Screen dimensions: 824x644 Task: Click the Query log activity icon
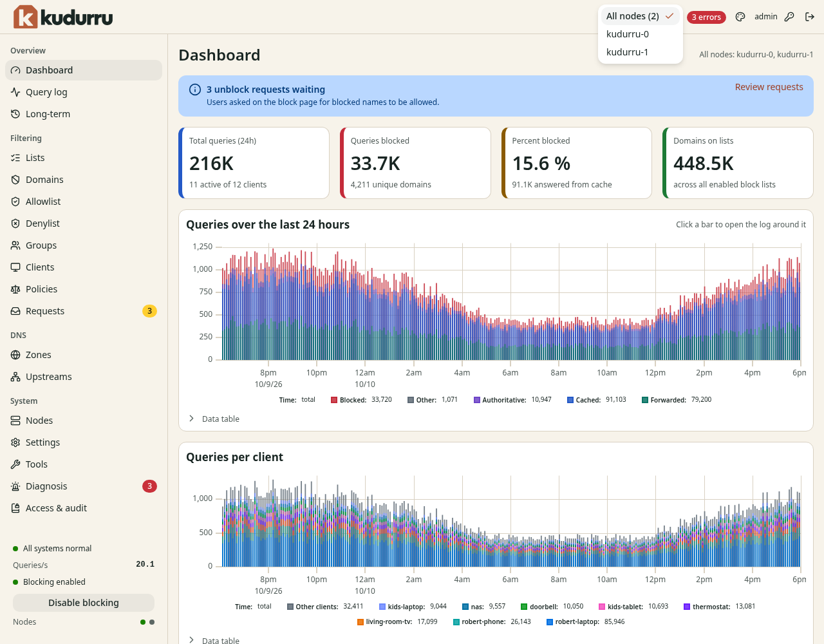coord(15,92)
